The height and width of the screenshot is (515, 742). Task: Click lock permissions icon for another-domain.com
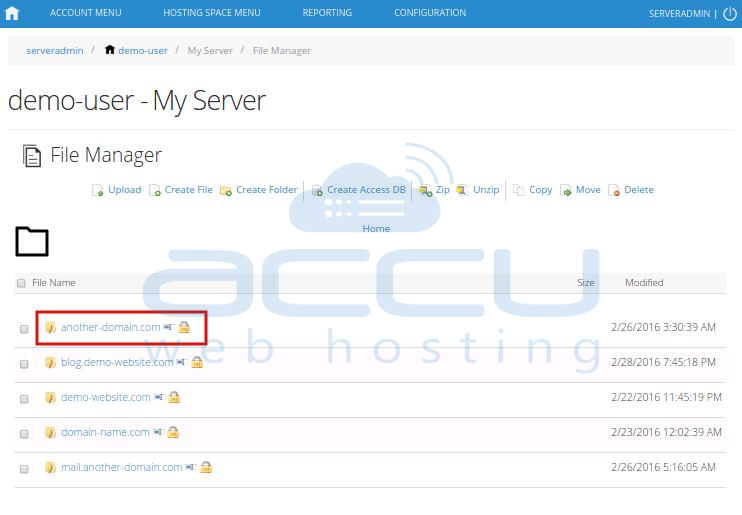coord(184,327)
